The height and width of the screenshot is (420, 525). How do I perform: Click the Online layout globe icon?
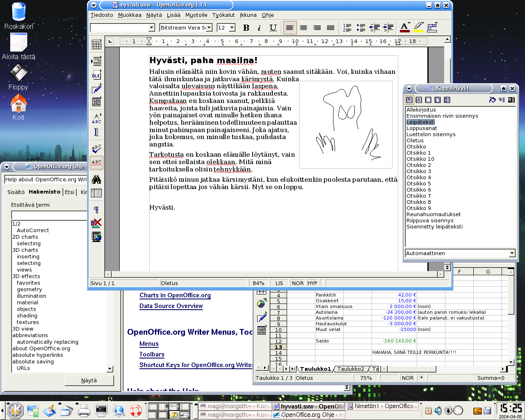tap(96, 237)
